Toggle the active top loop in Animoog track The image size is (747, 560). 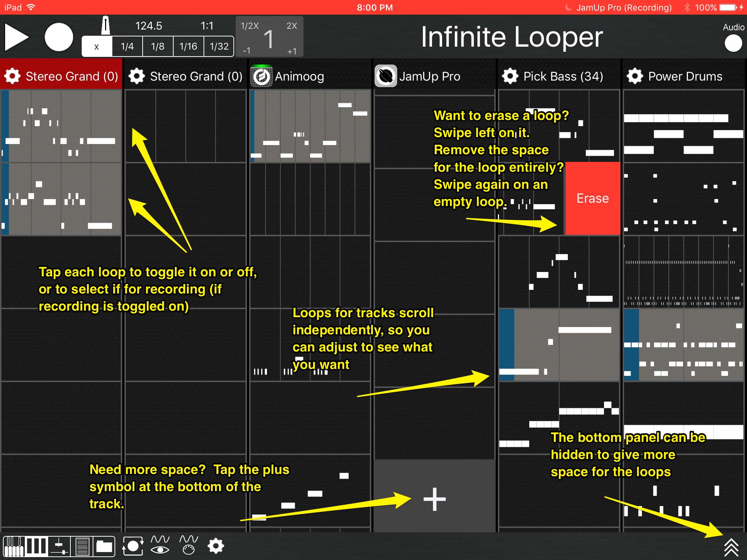310,126
